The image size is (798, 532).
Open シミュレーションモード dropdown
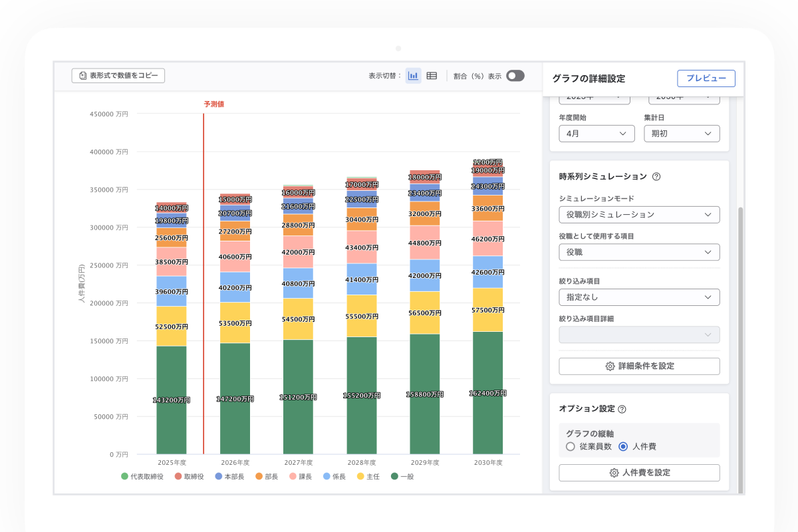click(639, 215)
